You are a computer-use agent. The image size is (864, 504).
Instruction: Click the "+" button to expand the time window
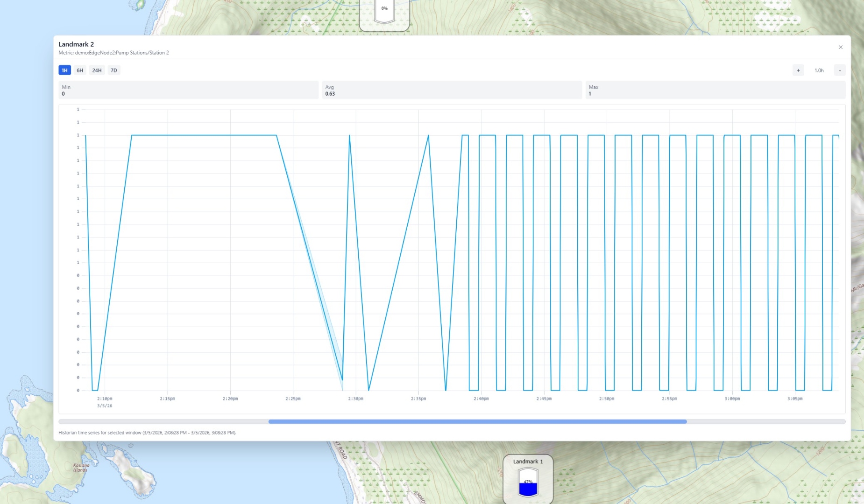(799, 70)
